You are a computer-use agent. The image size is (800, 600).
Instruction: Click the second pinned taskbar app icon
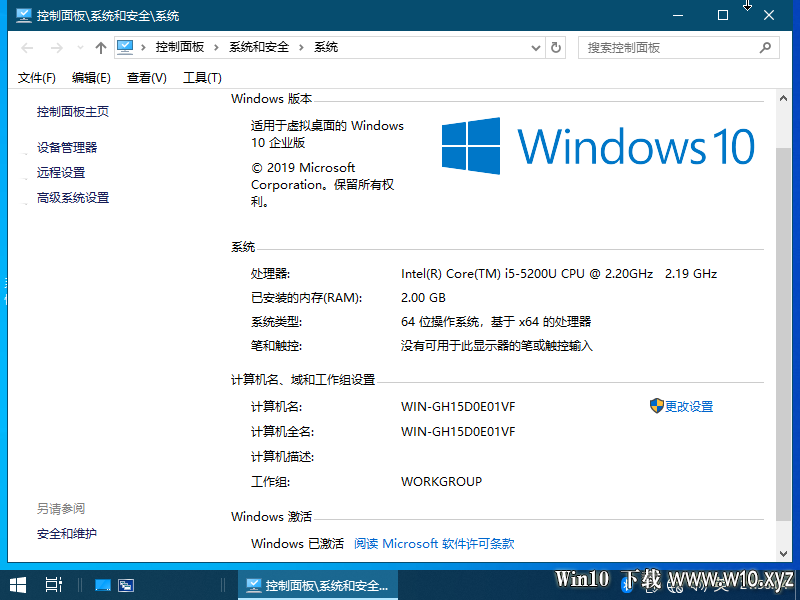pos(126,585)
